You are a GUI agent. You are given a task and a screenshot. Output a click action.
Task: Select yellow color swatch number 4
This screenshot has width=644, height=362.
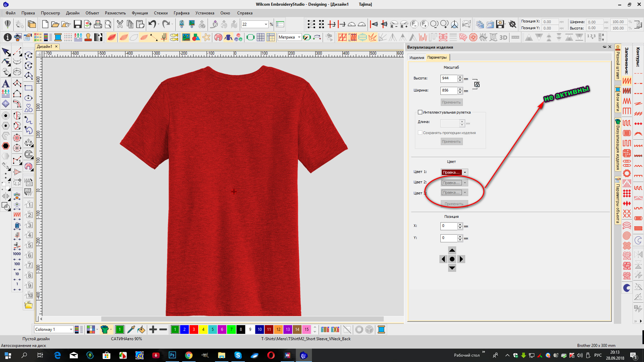[x=203, y=329]
